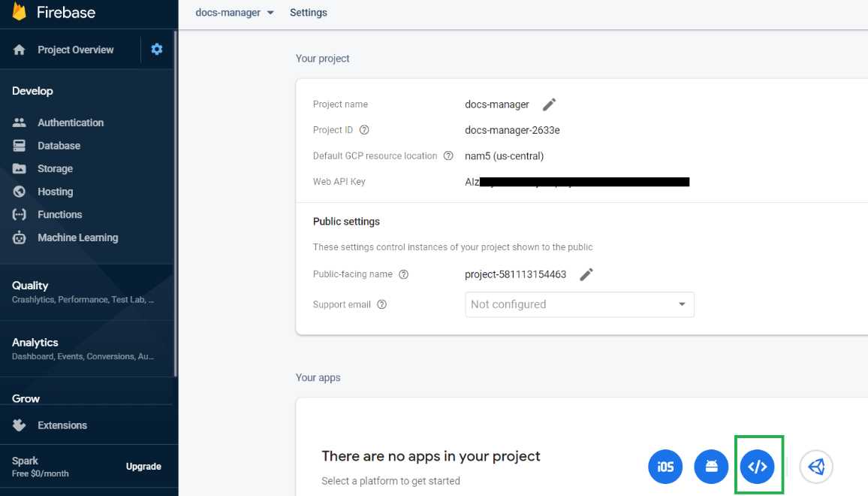Open the Authentication section

[71, 122]
